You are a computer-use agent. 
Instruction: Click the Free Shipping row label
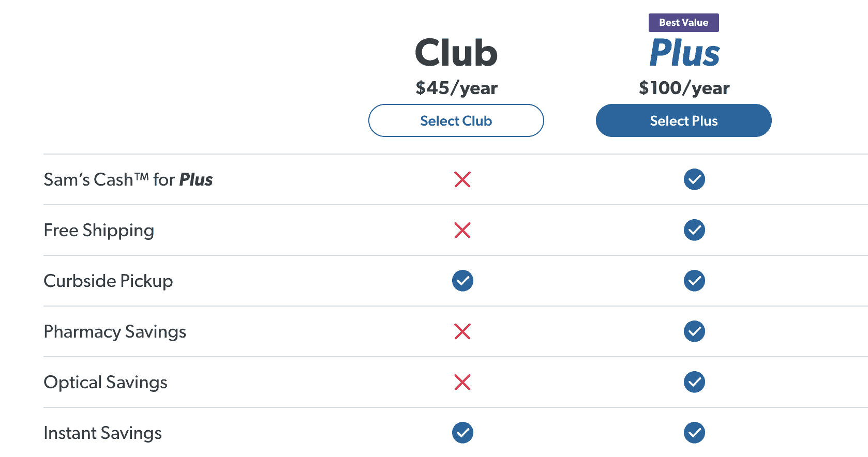(99, 230)
